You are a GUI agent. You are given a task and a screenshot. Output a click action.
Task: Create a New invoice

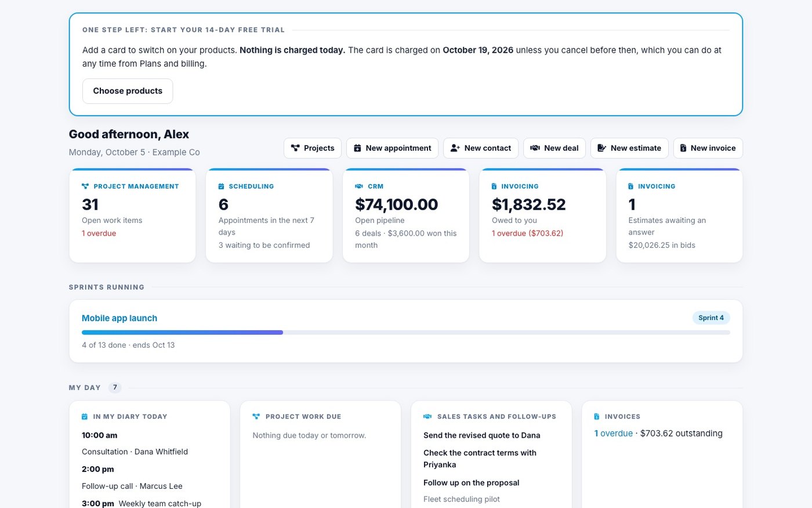[x=708, y=148]
